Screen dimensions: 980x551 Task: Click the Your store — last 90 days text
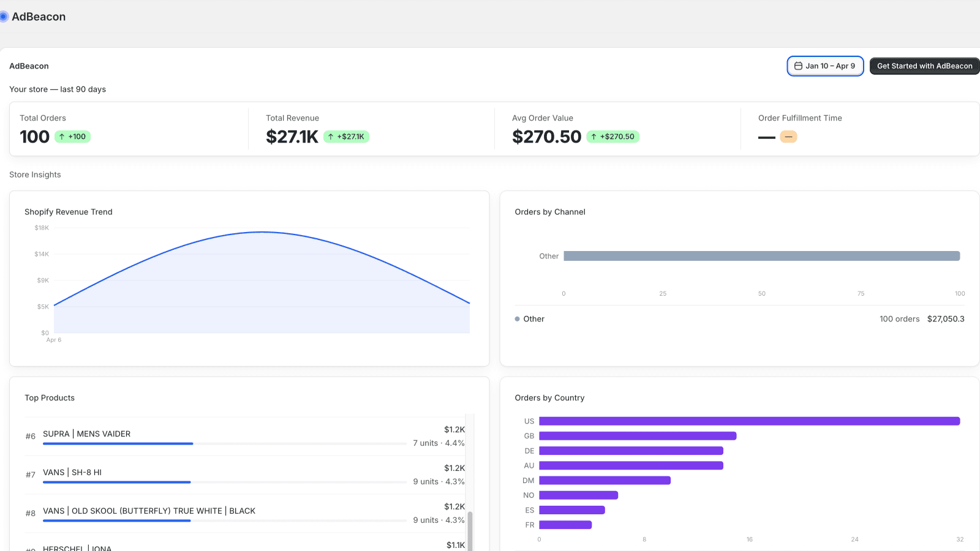click(58, 89)
